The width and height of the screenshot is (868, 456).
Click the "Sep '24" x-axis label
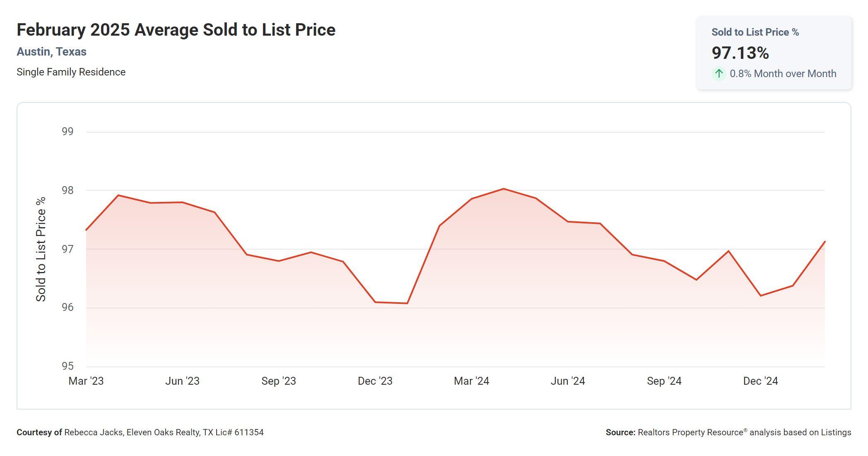point(664,381)
